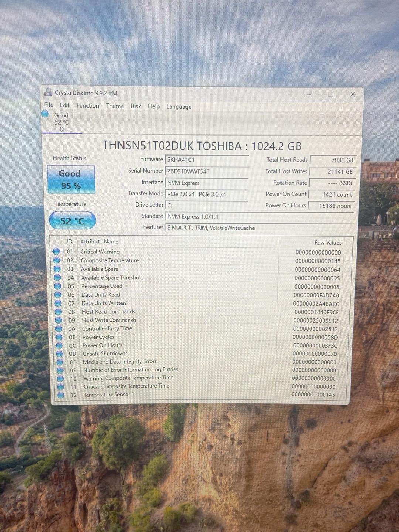
Task: Click the status orb beside Percentage Used
Action: 57,286
